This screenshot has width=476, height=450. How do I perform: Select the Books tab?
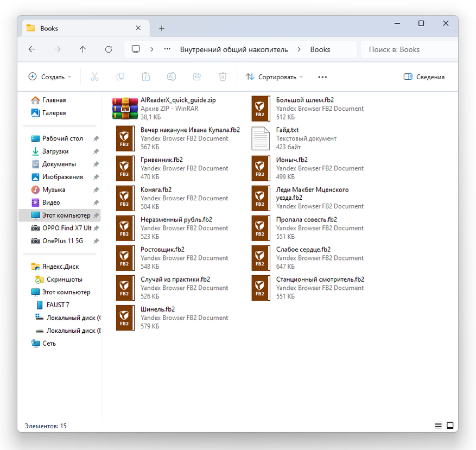[x=86, y=28]
